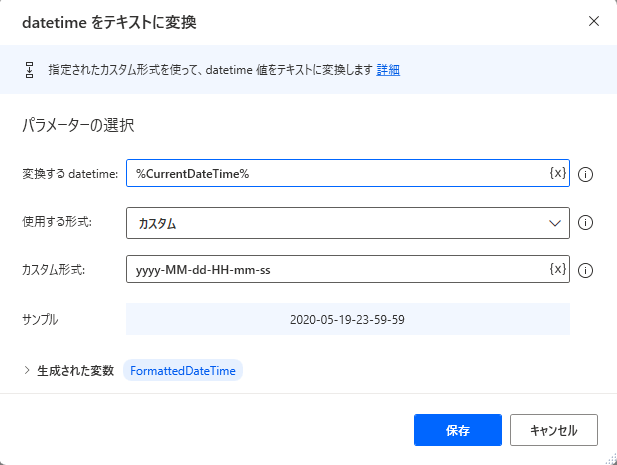Screen dimensions: 617x465
Task: Click the 生成された変数 label
Action: pos(76,371)
